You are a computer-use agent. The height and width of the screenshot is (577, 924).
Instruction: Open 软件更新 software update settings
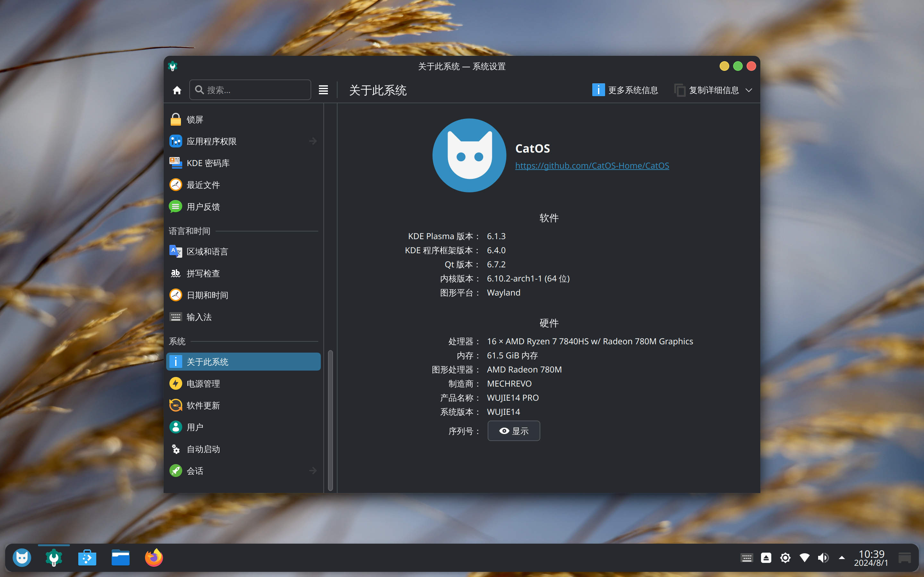pos(244,405)
